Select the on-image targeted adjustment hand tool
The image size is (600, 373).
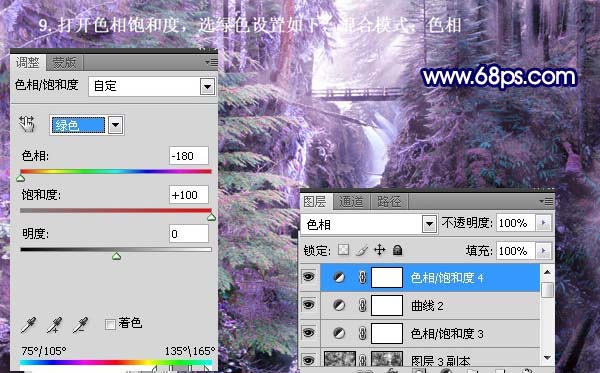click(x=27, y=124)
